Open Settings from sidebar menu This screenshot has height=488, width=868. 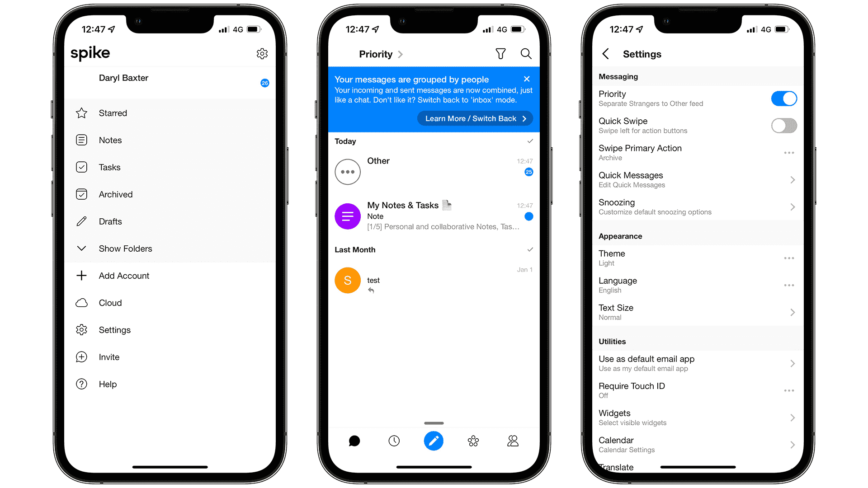pyautogui.click(x=113, y=329)
